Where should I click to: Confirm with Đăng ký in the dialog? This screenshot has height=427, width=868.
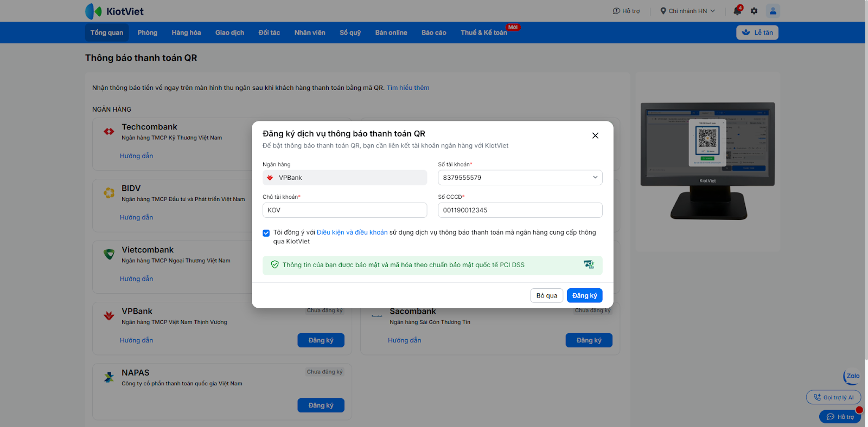pos(584,295)
